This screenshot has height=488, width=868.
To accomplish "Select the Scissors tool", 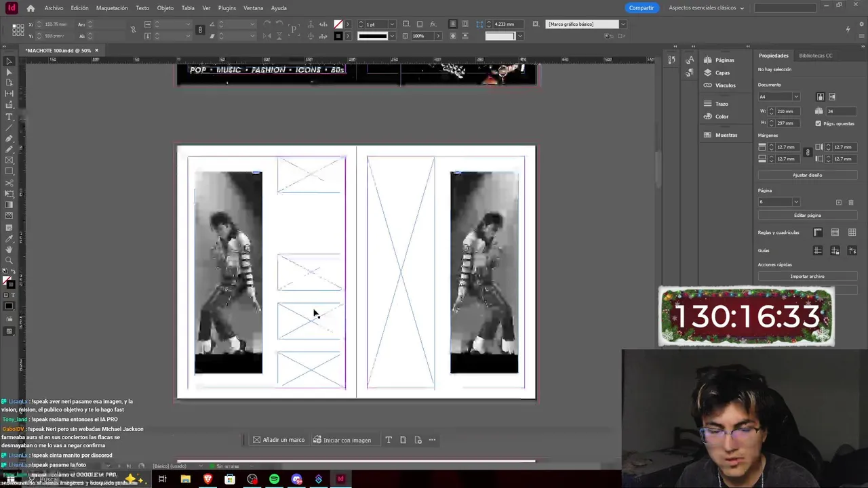I will pos(9,183).
